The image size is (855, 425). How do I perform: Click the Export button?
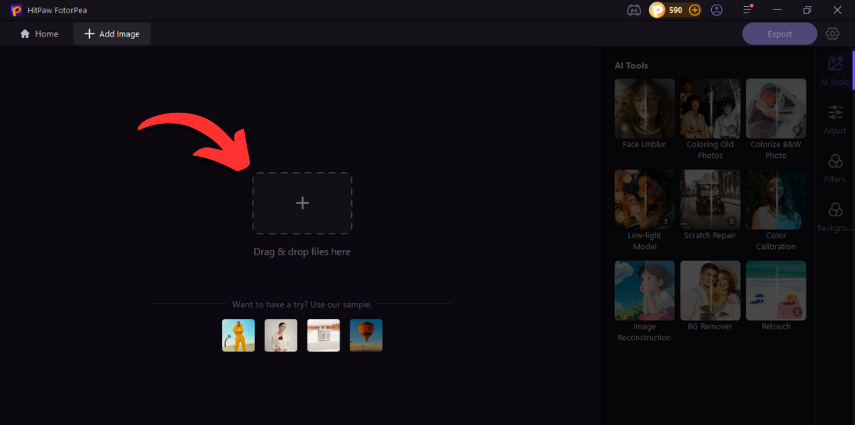tap(780, 34)
